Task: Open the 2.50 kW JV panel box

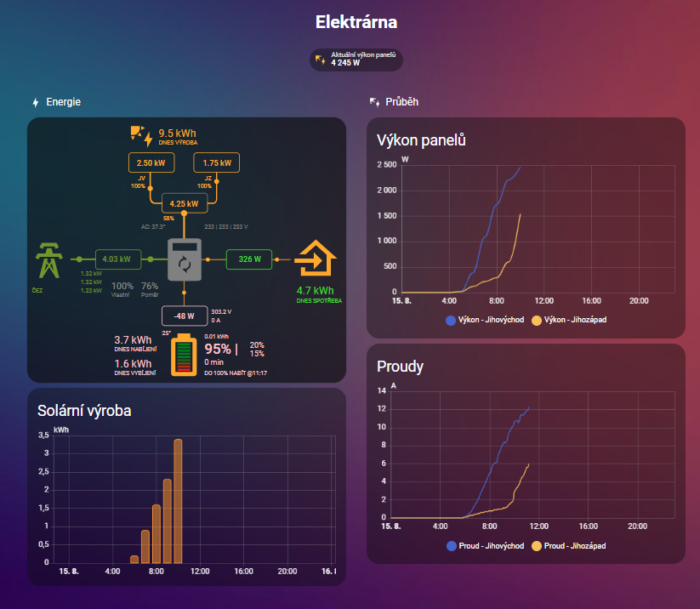Action: (151, 162)
